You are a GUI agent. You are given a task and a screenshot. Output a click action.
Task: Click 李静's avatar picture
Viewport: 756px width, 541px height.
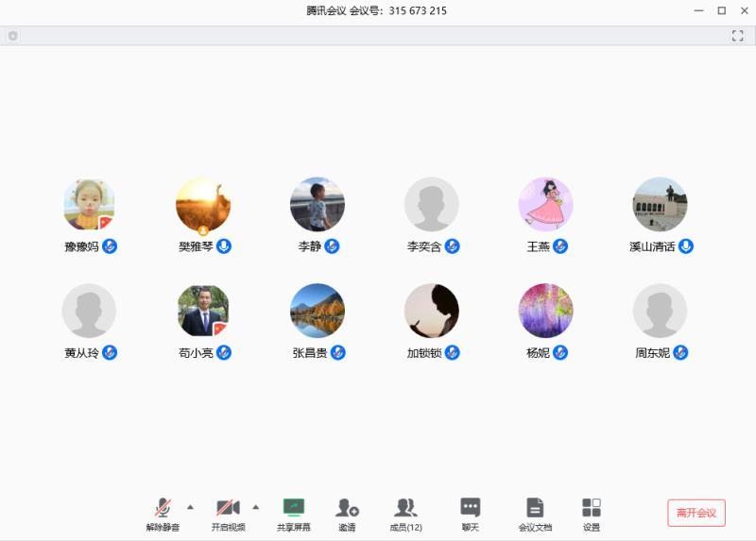coord(318,204)
